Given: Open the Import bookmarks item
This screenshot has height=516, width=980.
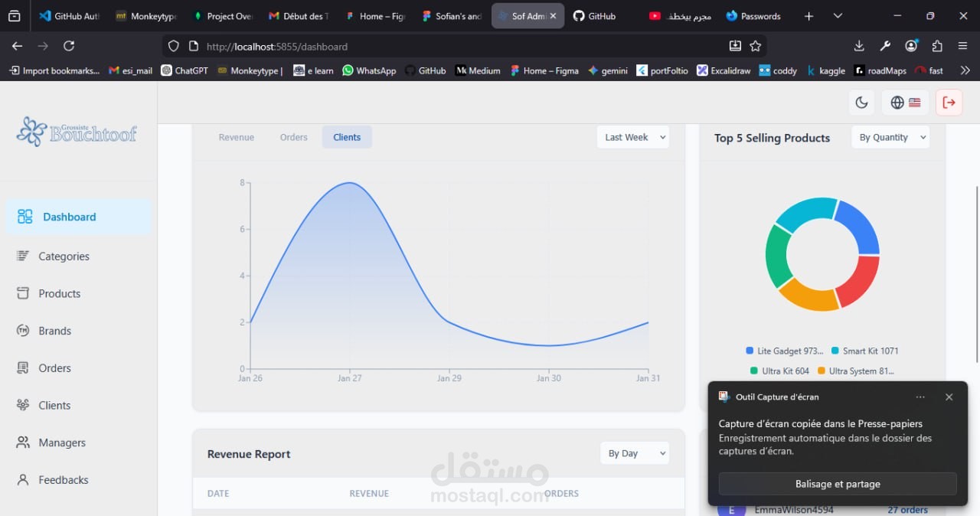Looking at the screenshot, I should (x=54, y=70).
